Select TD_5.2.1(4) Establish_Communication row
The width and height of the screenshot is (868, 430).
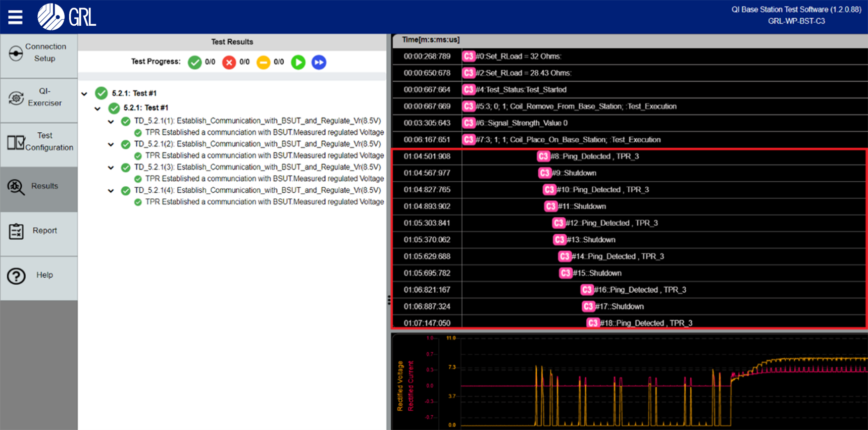pyautogui.click(x=258, y=191)
